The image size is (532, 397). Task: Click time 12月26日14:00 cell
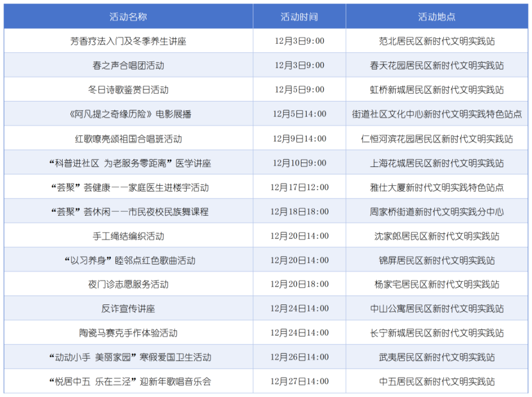(x=299, y=357)
